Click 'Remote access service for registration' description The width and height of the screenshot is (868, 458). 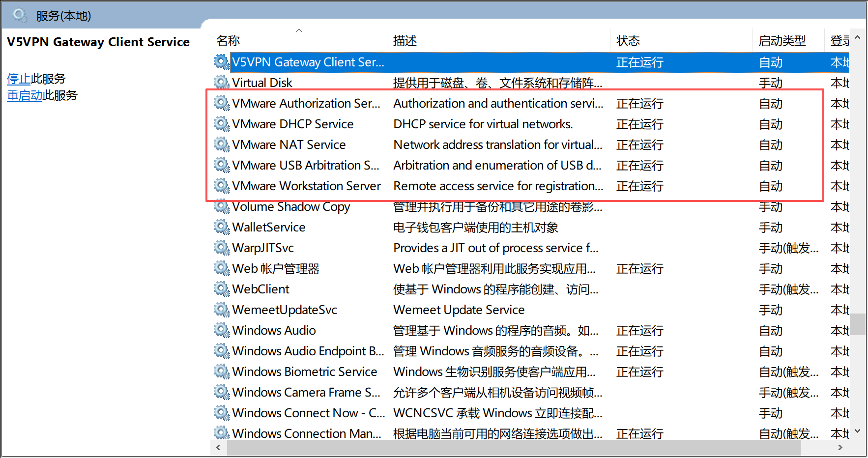click(x=498, y=186)
